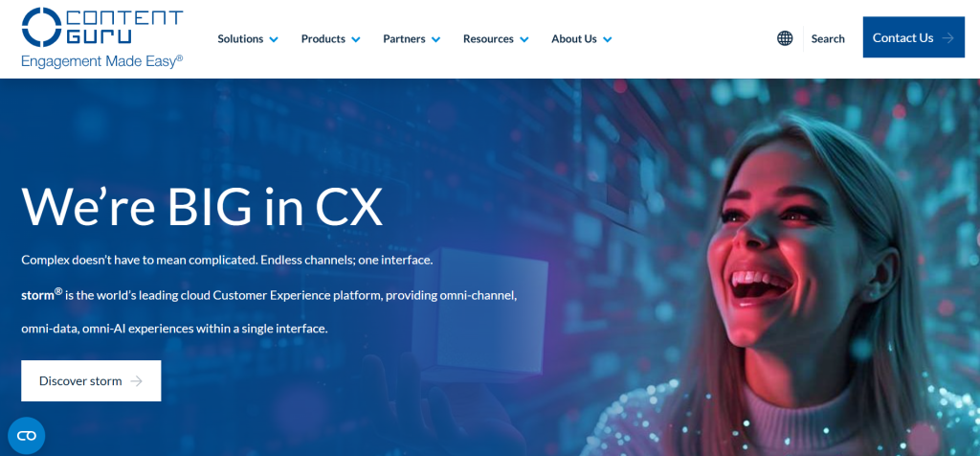Image resolution: width=980 pixels, height=456 pixels.
Task: Expand the Resources chevron
Action: pos(523,39)
